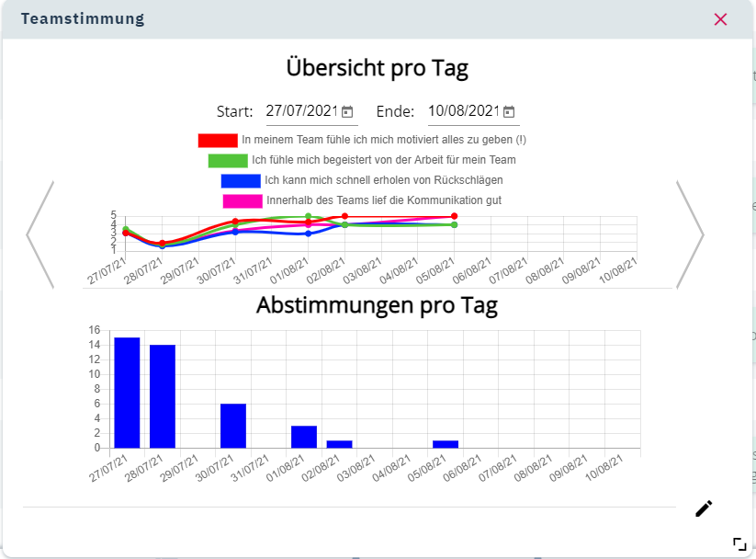Screen dimensions: 756x559
Task: Click the red data point on 28/07/21
Action: tap(163, 244)
